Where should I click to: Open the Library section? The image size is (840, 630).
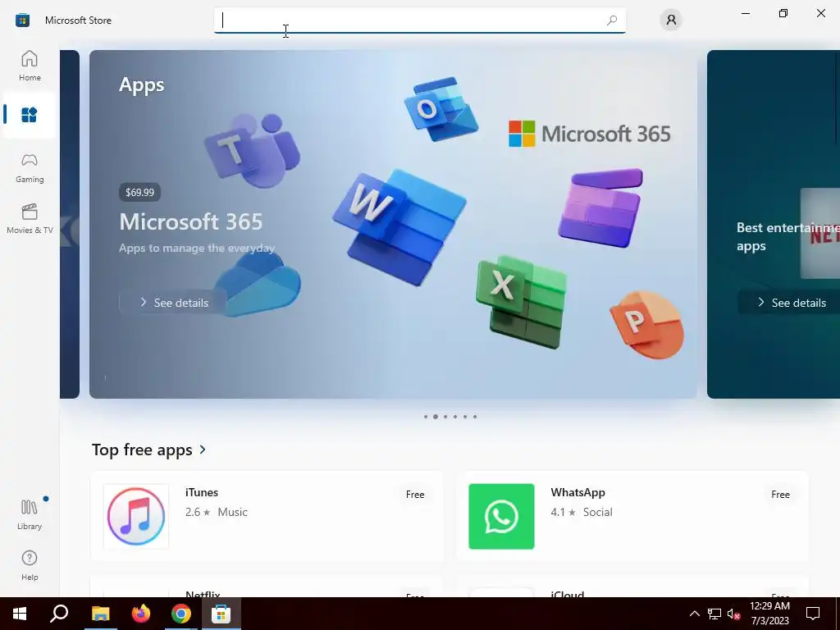pyautogui.click(x=30, y=515)
